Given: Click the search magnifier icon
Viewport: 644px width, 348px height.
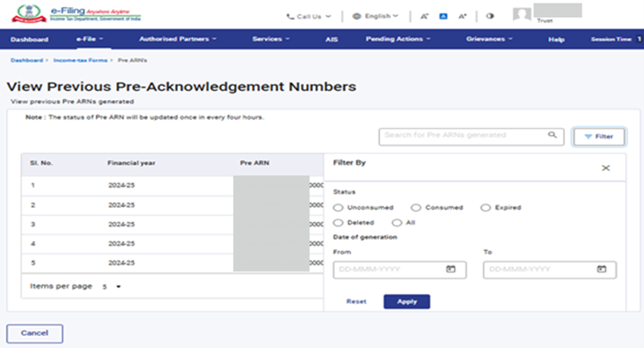Looking at the screenshot, I should coord(551,135).
